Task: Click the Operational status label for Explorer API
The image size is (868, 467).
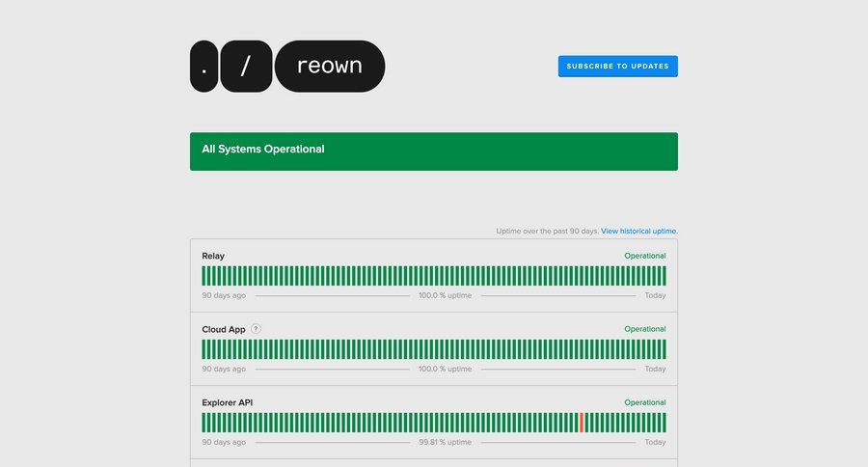Action: tap(644, 402)
